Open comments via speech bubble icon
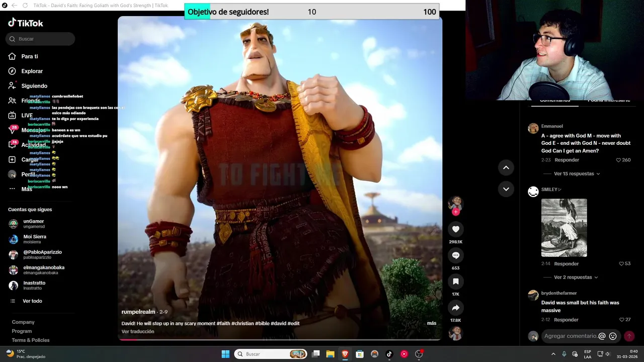This screenshot has width=644, height=362. [x=456, y=255]
